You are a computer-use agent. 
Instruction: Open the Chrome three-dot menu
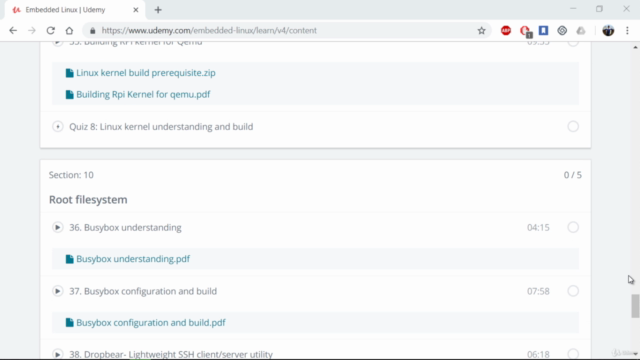click(627, 31)
